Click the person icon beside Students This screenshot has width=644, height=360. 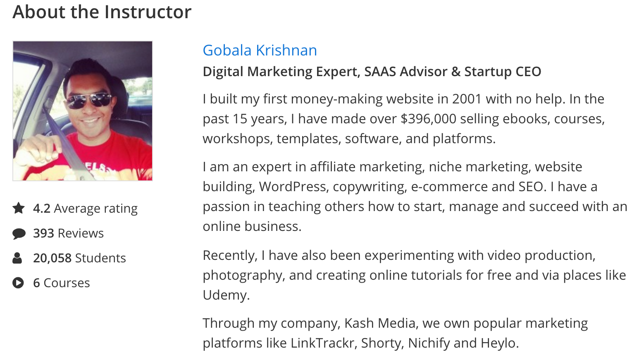click(17, 258)
